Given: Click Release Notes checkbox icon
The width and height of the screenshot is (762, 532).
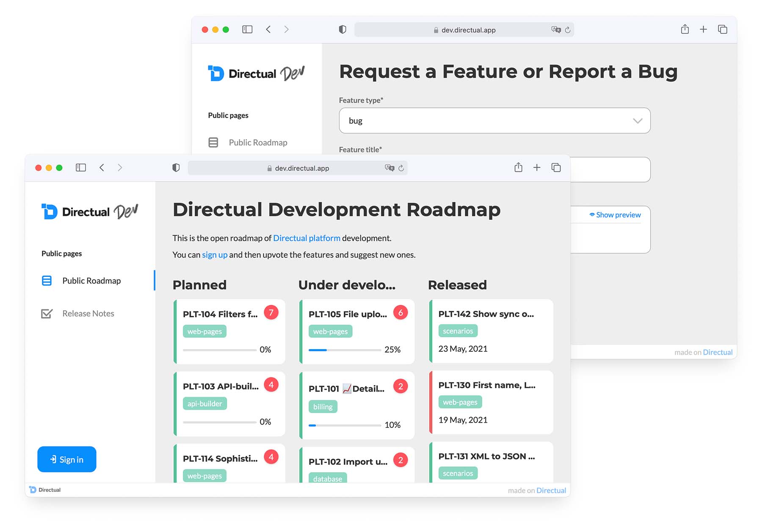Looking at the screenshot, I should point(47,314).
